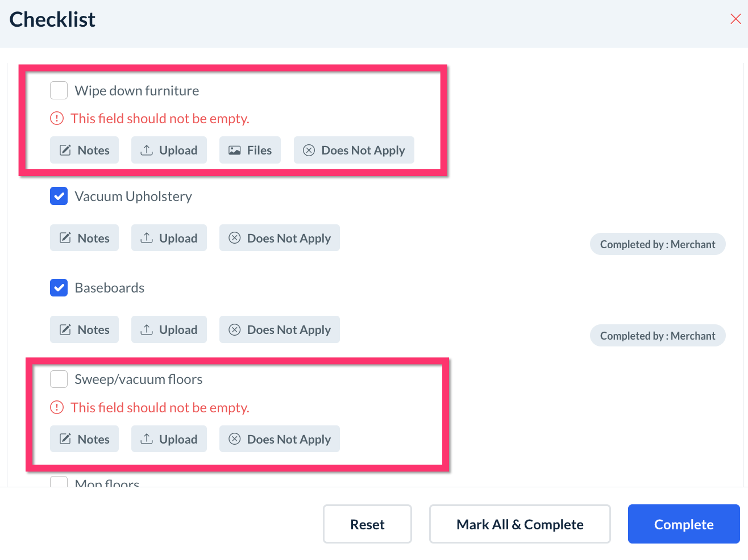The height and width of the screenshot is (560, 748).
Task: Upload a file for Baseboards
Action: point(169,329)
